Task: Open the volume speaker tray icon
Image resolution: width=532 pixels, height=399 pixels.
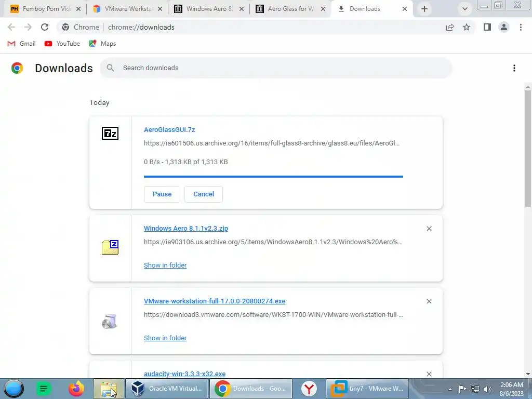Action: pyautogui.click(x=488, y=389)
